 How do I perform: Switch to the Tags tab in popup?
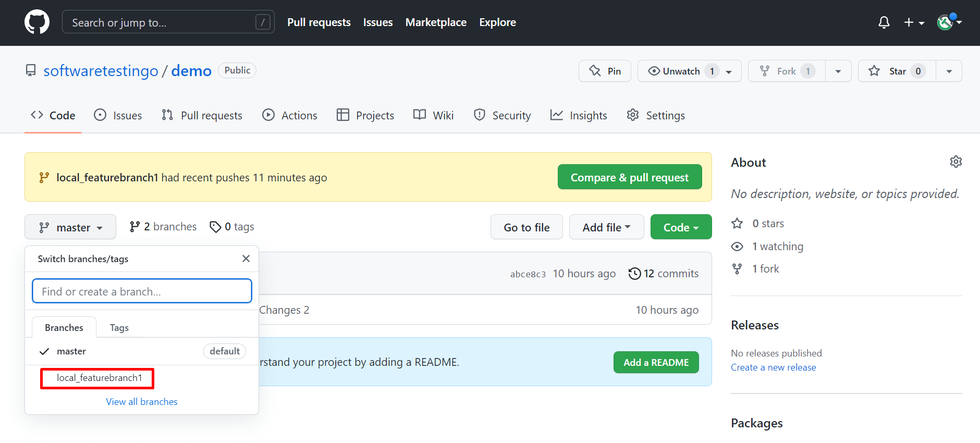pos(119,328)
